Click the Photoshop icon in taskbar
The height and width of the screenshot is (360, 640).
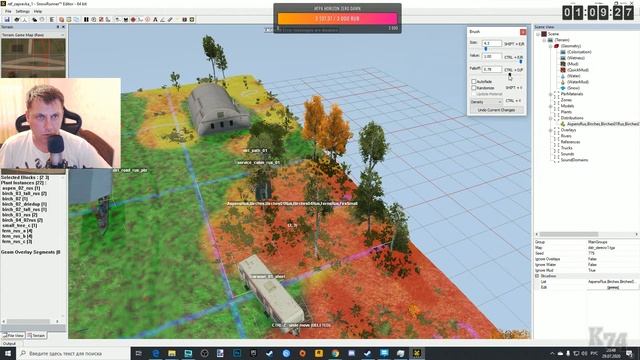(x=237, y=353)
